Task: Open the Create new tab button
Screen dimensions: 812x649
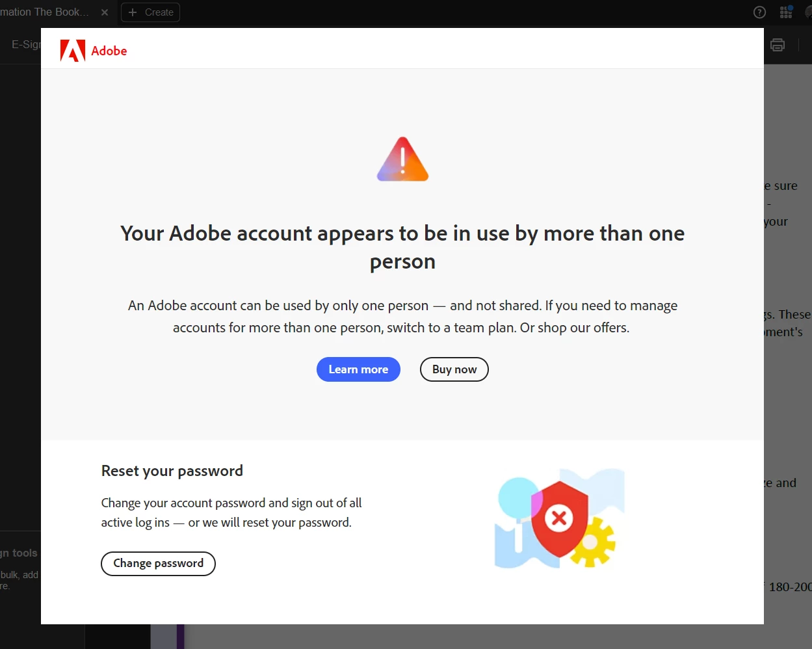Action: (151, 12)
